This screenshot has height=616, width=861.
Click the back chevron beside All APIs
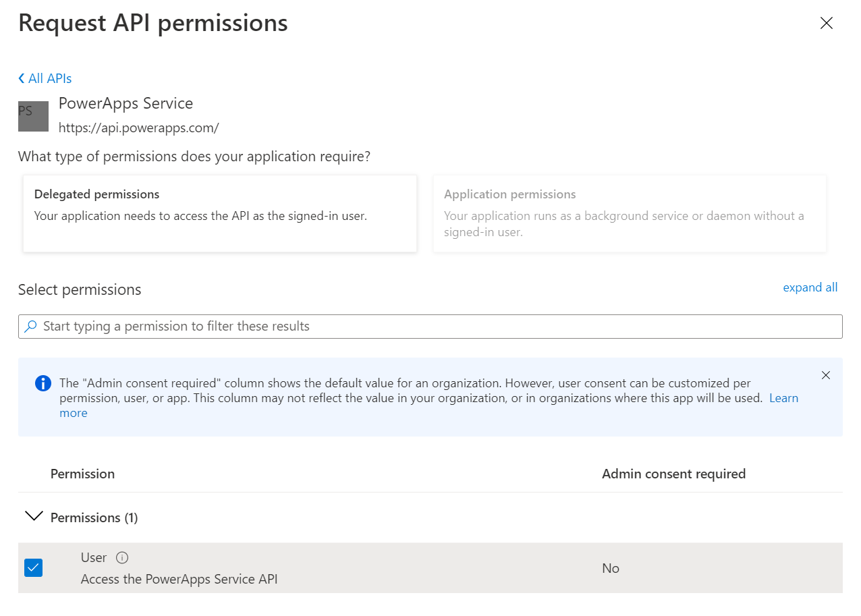22,79
